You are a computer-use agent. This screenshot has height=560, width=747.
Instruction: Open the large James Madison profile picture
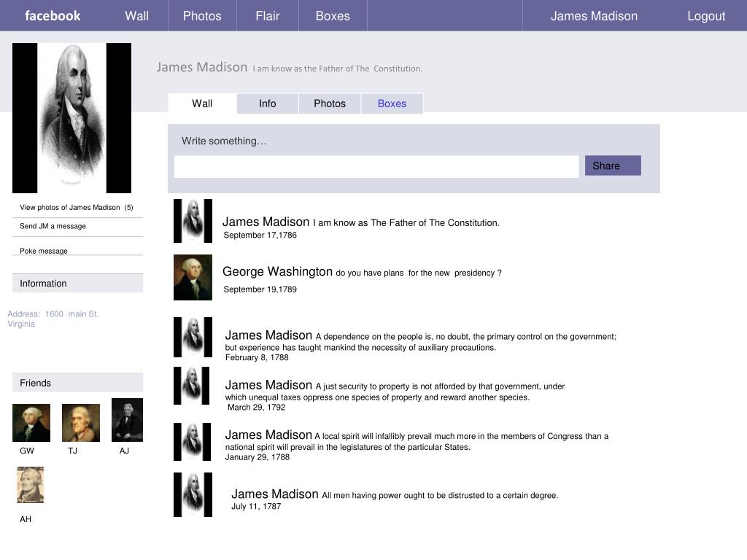point(72,117)
